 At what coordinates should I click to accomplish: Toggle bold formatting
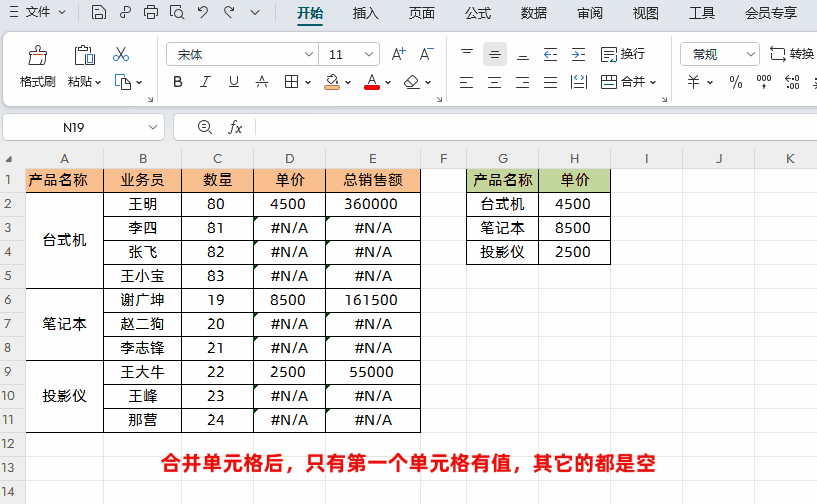(178, 82)
